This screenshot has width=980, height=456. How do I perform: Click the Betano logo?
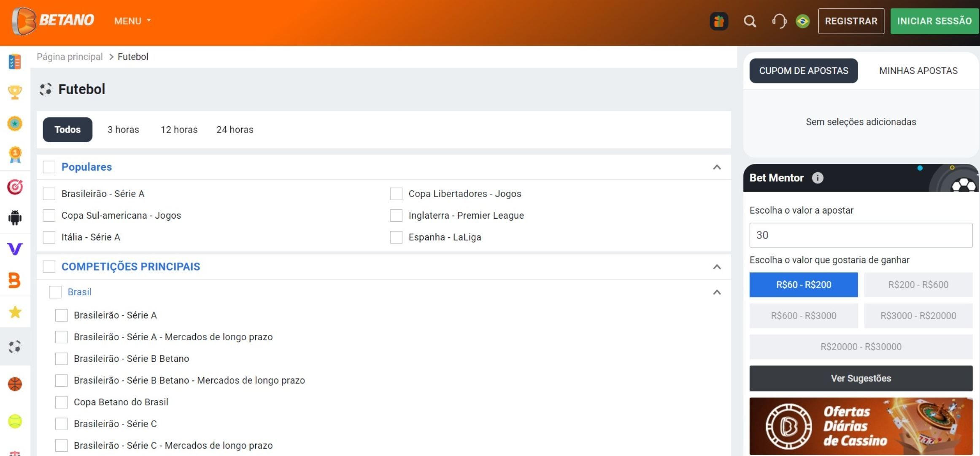pos(53,20)
